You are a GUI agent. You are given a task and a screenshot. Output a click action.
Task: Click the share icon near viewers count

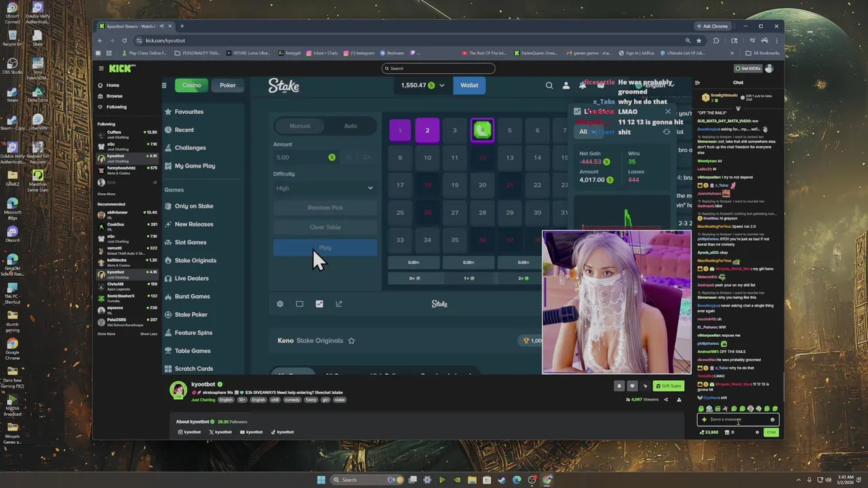pos(666,400)
